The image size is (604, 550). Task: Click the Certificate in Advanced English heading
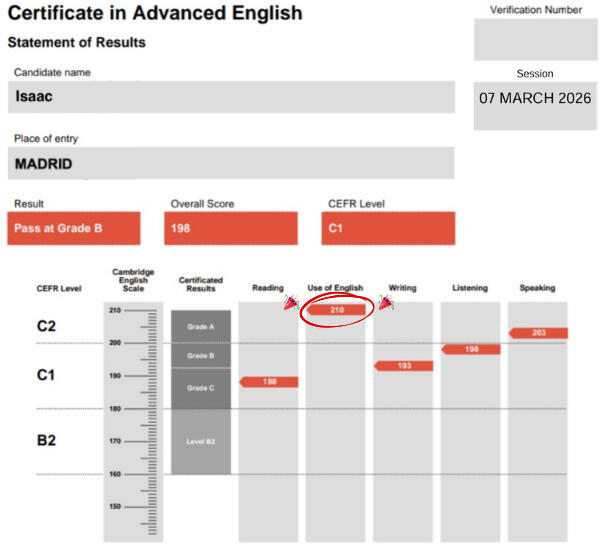(x=155, y=14)
